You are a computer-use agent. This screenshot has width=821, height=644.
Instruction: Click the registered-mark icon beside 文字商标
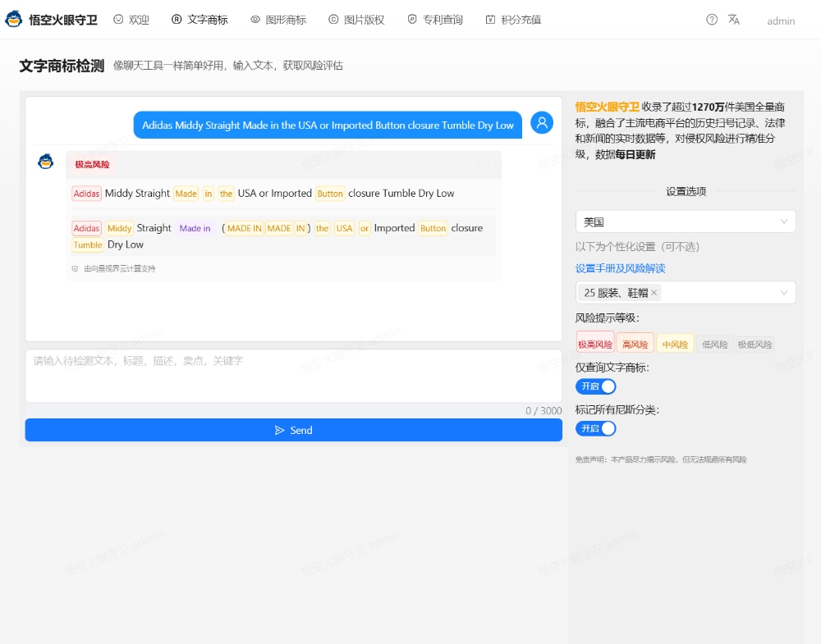(x=177, y=20)
